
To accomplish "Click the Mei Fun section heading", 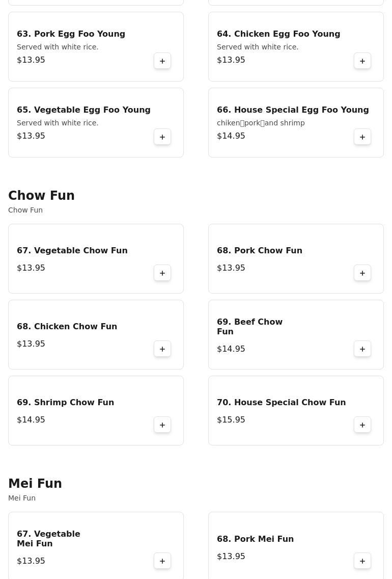I will (x=35, y=484).
